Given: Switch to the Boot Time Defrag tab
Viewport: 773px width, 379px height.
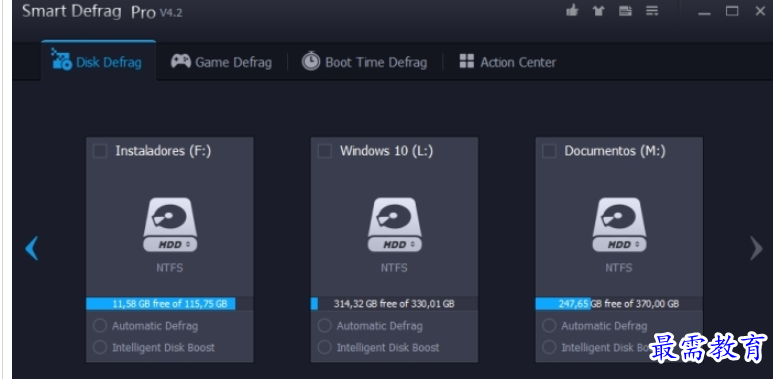Looking at the screenshot, I should [364, 62].
